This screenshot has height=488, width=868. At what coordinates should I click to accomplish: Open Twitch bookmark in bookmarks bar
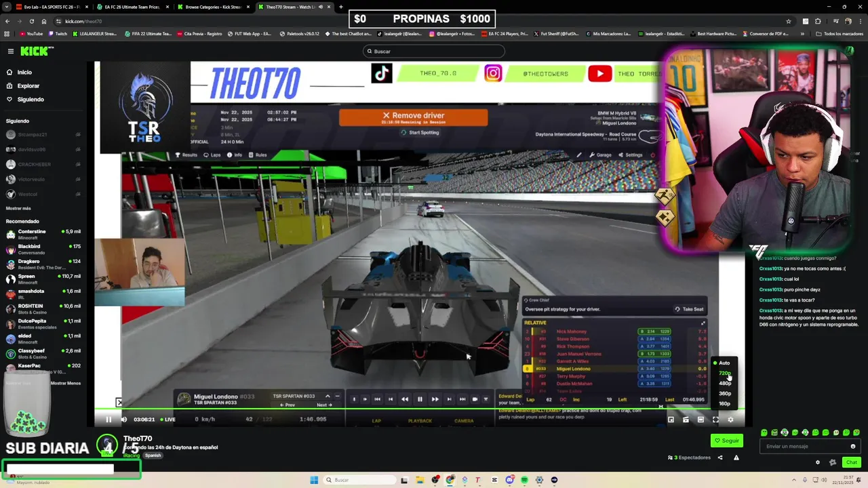[x=58, y=33]
